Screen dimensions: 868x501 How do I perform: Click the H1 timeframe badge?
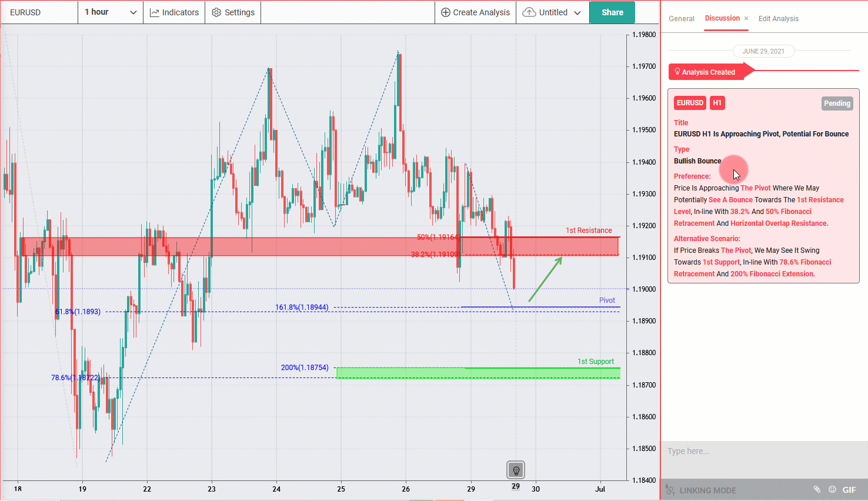click(717, 103)
